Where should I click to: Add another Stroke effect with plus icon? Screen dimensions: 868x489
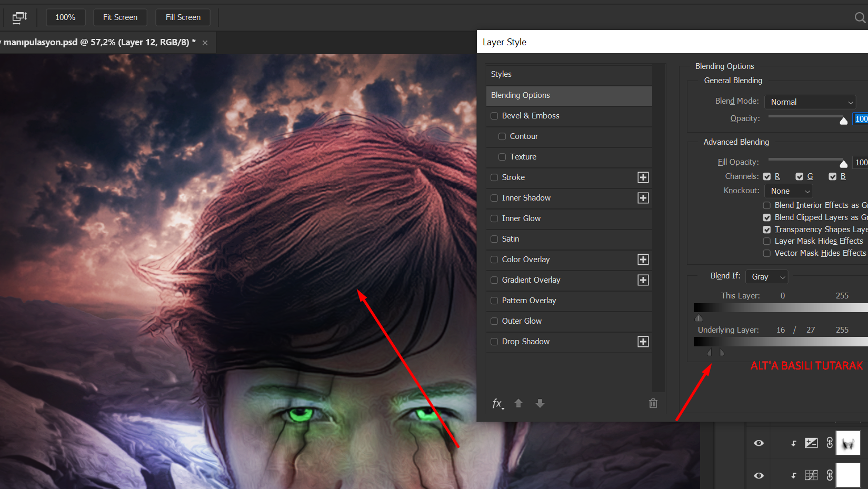[x=643, y=177]
